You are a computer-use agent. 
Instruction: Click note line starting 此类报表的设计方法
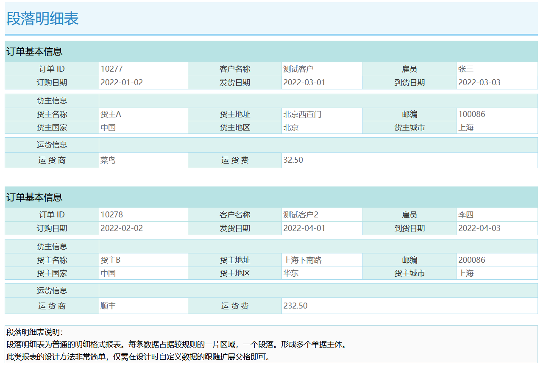click(x=139, y=357)
